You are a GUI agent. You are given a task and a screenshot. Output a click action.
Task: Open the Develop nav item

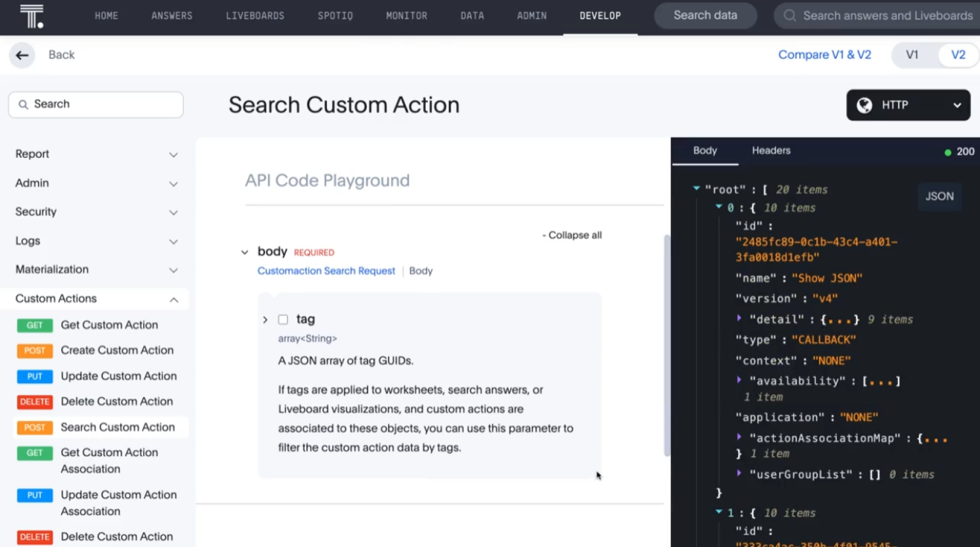click(600, 16)
